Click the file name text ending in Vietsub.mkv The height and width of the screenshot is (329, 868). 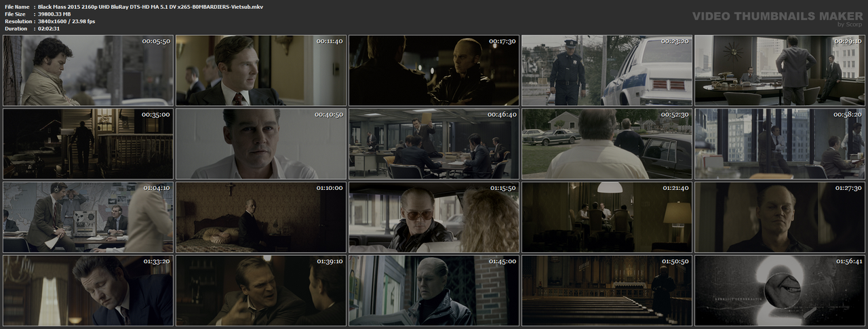(x=151, y=7)
